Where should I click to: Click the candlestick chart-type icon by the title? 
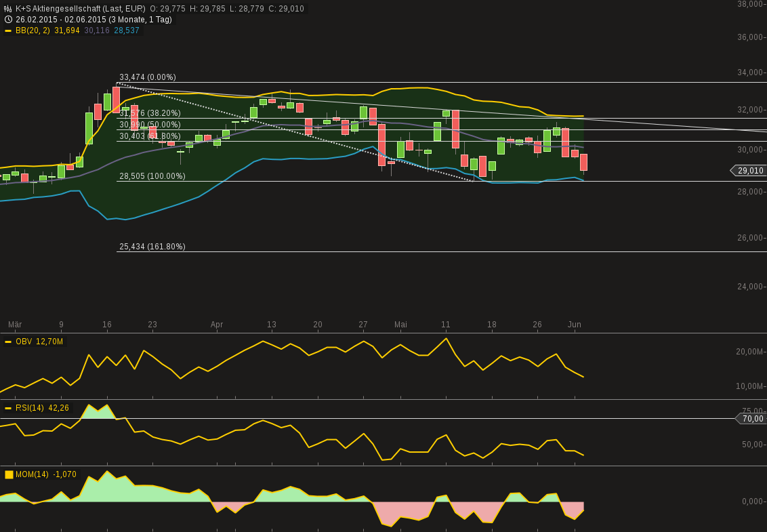(8, 9)
